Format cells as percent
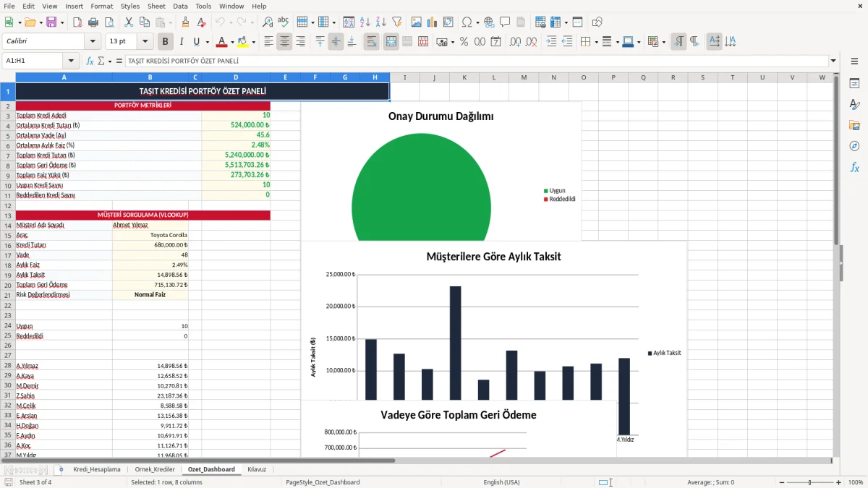Image resolution: width=868 pixels, height=488 pixels. click(x=464, y=42)
